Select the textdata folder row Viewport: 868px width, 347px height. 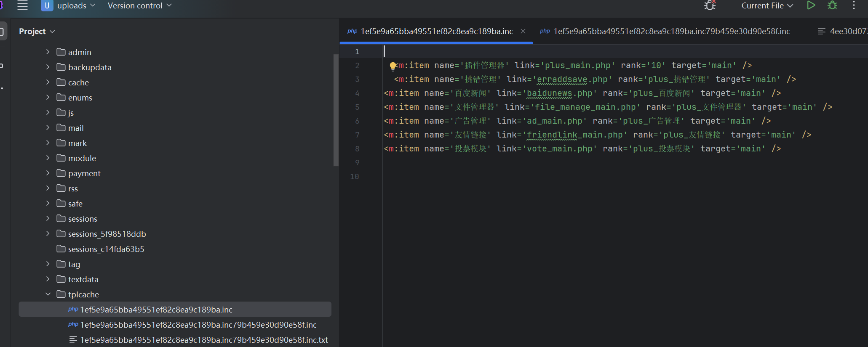pyautogui.click(x=175, y=279)
